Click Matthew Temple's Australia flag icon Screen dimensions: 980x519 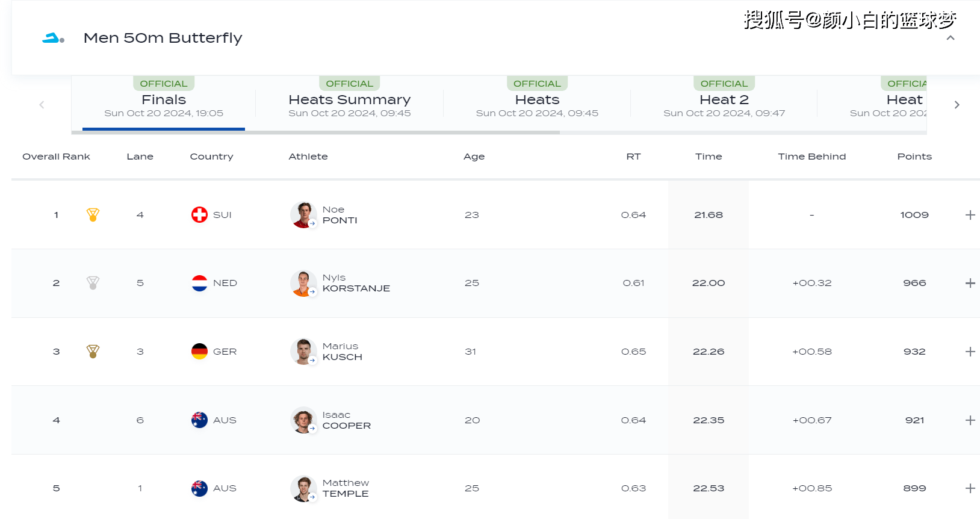pyautogui.click(x=199, y=488)
